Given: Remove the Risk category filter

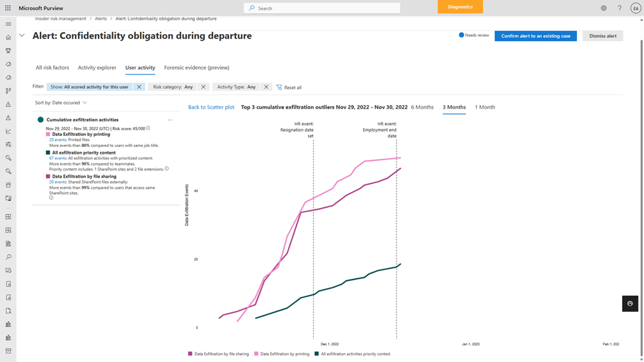Looking at the screenshot, I should [203, 87].
